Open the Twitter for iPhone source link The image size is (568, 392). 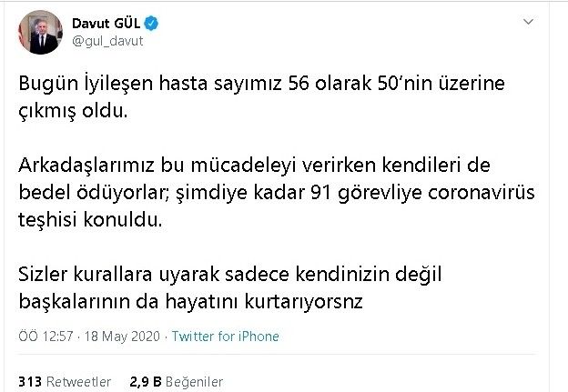click(x=226, y=337)
